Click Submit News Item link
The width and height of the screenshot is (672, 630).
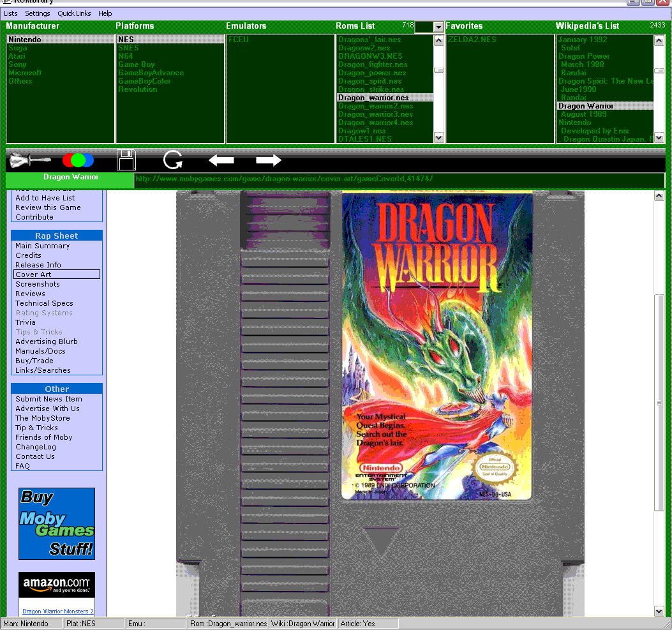click(x=49, y=398)
